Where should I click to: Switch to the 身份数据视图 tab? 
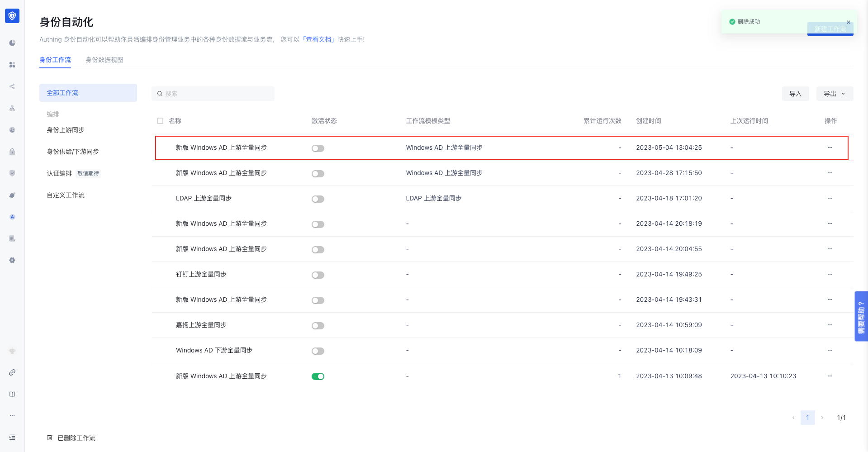[x=104, y=60]
